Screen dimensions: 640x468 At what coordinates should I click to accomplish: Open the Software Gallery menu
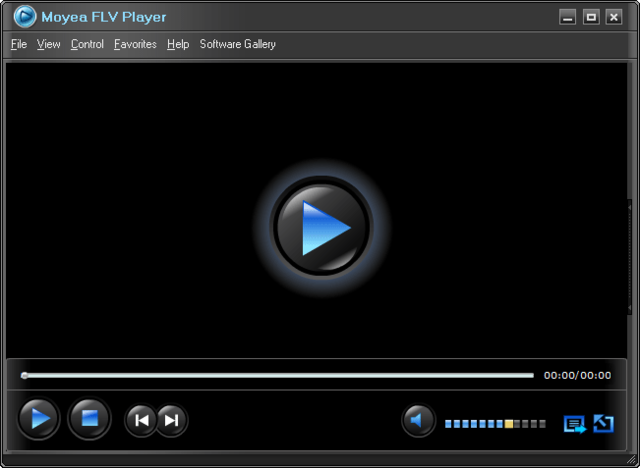(x=238, y=44)
